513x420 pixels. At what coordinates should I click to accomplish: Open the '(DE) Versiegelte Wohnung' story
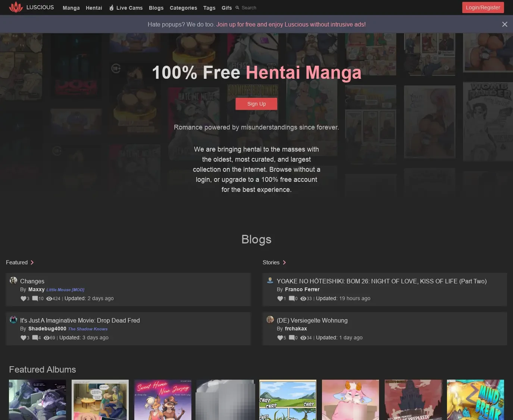(x=312, y=320)
